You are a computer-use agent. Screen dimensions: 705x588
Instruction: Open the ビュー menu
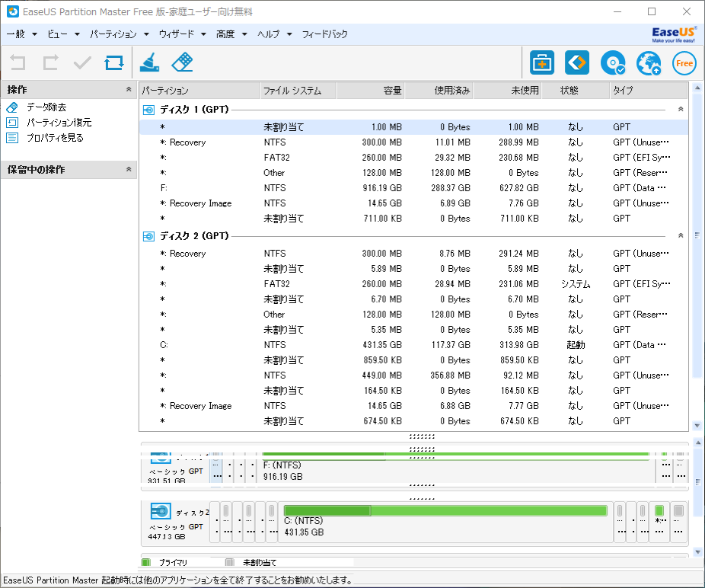click(x=63, y=34)
